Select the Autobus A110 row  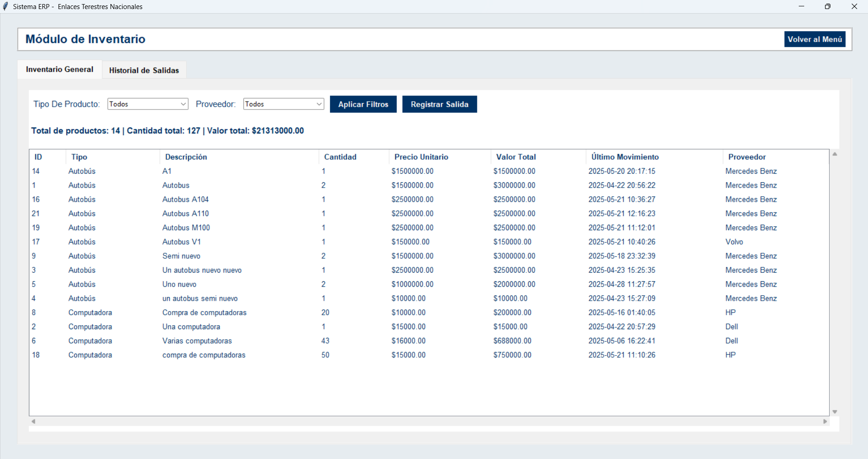coord(429,213)
